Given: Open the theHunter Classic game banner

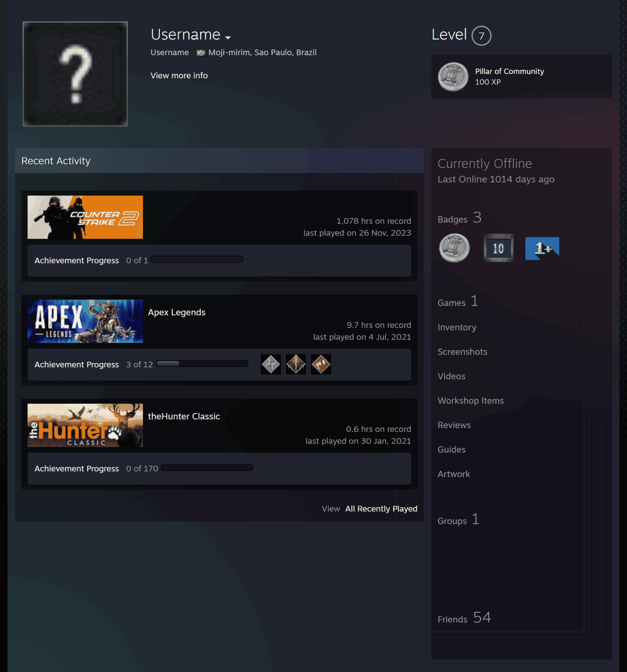Looking at the screenshot, I should pyautogui.click(x=85, y=425).
